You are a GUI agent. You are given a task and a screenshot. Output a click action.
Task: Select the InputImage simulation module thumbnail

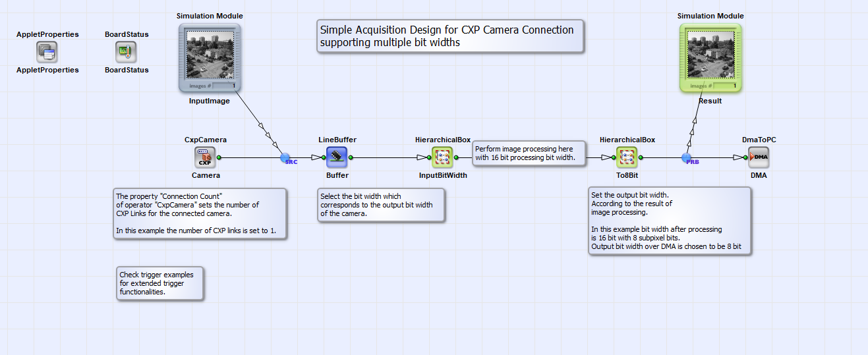click(x=210, y=57)
